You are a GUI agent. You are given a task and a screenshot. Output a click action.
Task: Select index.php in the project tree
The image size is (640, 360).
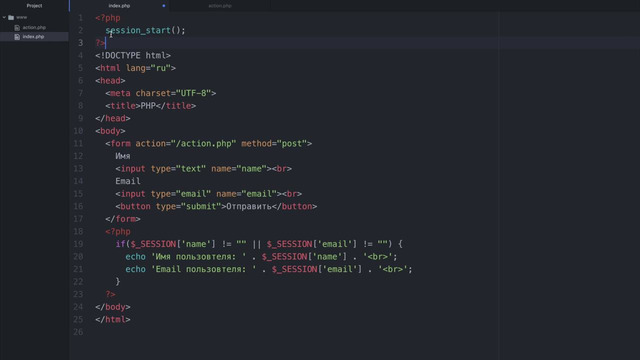point(34,37)
